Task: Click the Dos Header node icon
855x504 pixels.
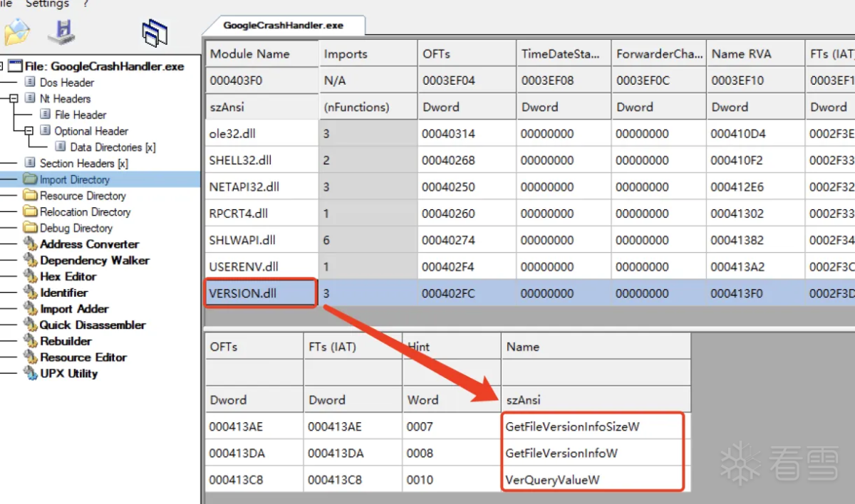Action: [x=30, y=82]
